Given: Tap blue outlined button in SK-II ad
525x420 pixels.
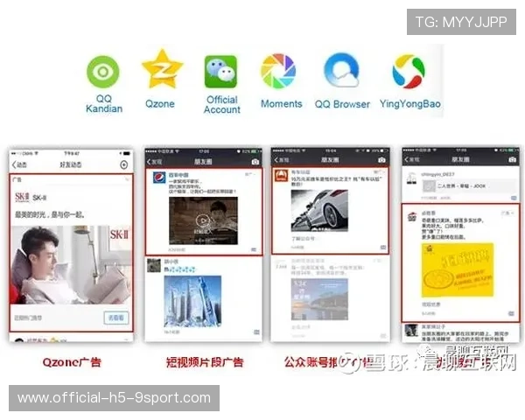Looking at the screenshot, I should 116,318.
